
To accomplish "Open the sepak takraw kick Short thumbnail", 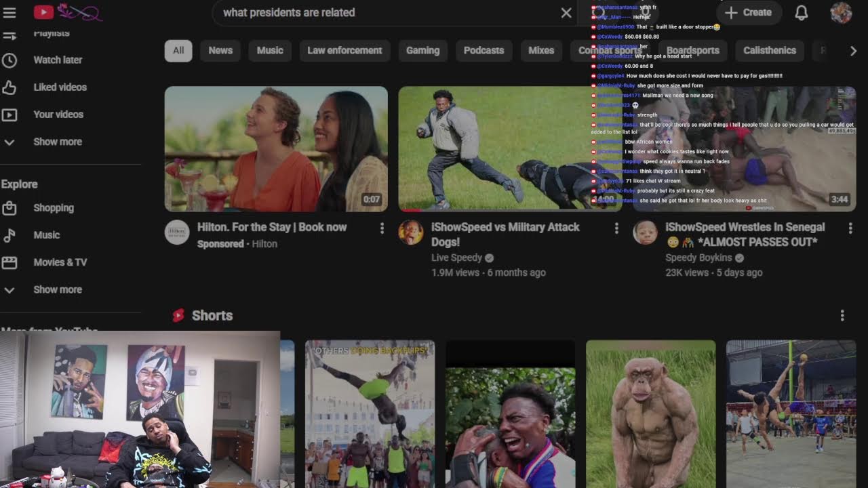I will tap(791, 414).
